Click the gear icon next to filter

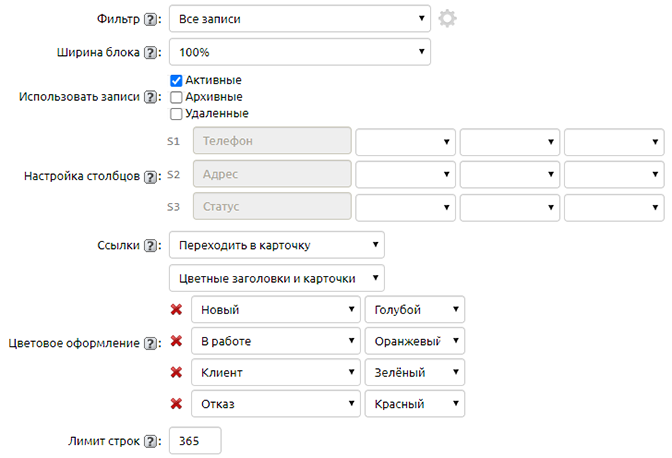(448, 18)
